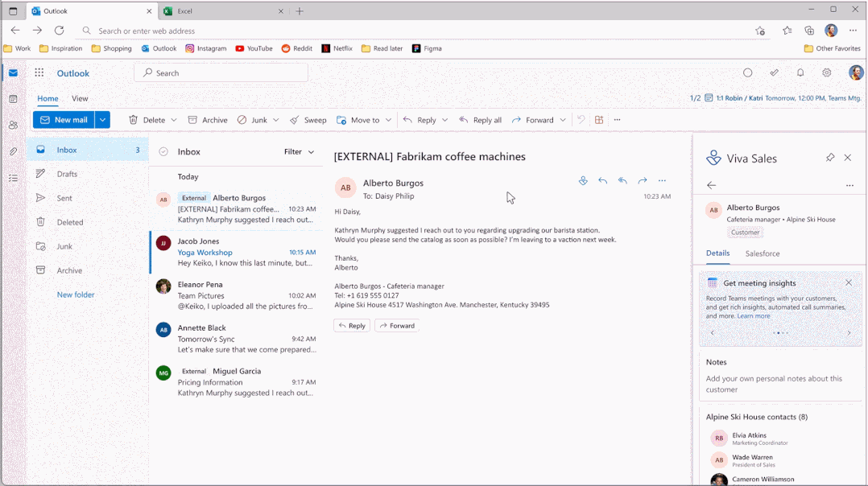Expand the Junk dropdown arrow
Screen dimensions: 868x486
[x=275, y=120]
